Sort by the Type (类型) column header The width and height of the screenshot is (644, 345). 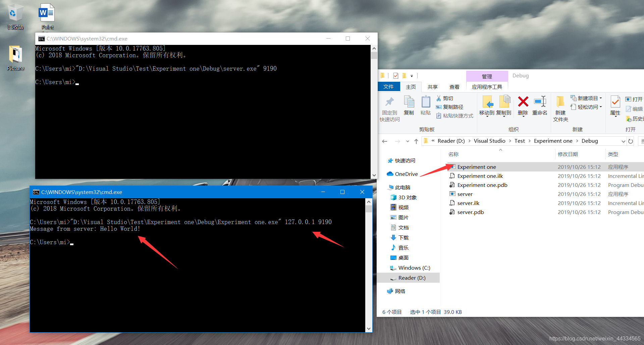point(613,154)
